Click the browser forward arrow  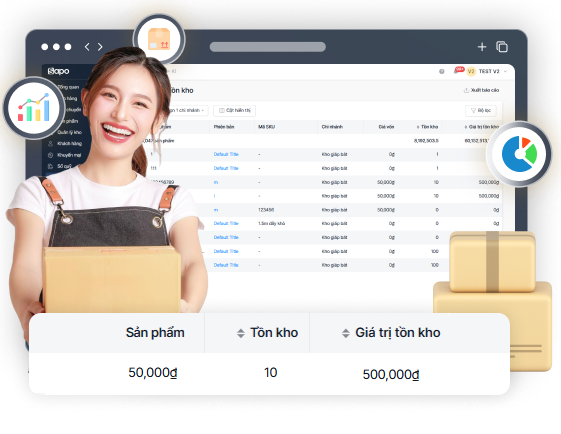click(x=100, y=47)
